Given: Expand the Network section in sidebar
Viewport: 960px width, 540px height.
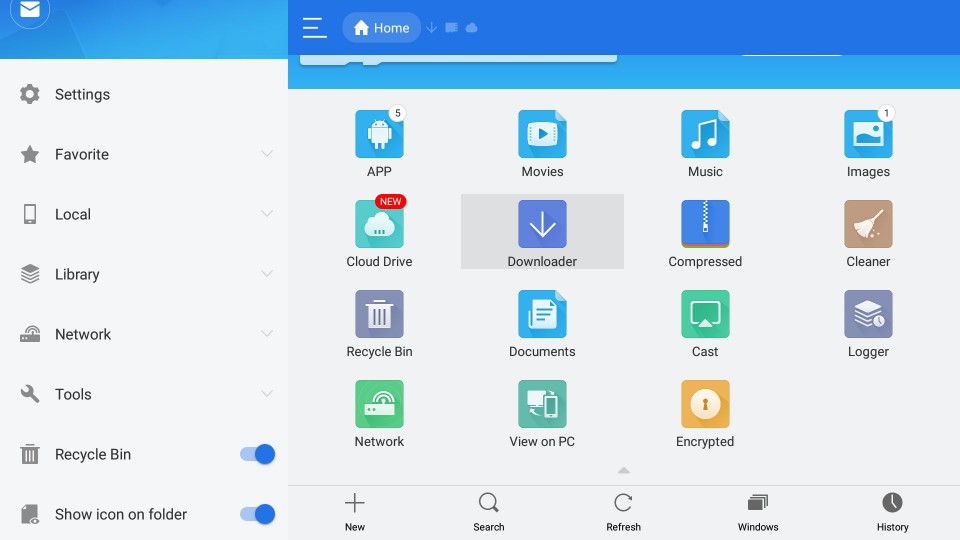Looking at the screenshot, I should coord(266,334).
